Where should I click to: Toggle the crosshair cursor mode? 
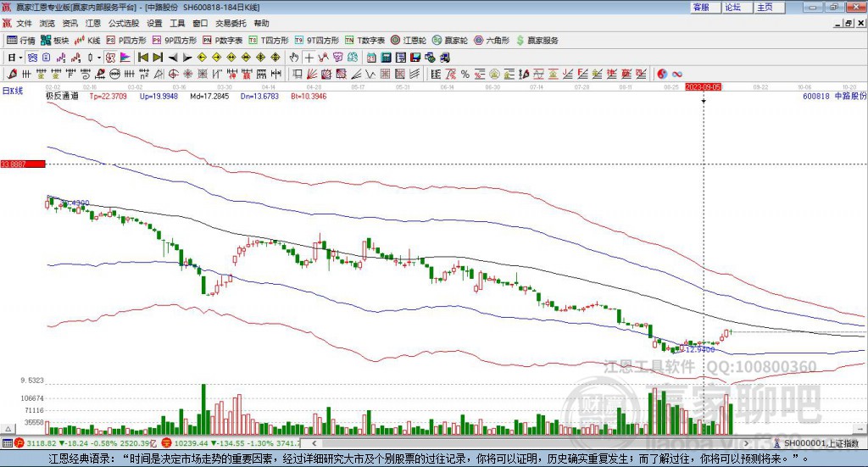(309, 58)
